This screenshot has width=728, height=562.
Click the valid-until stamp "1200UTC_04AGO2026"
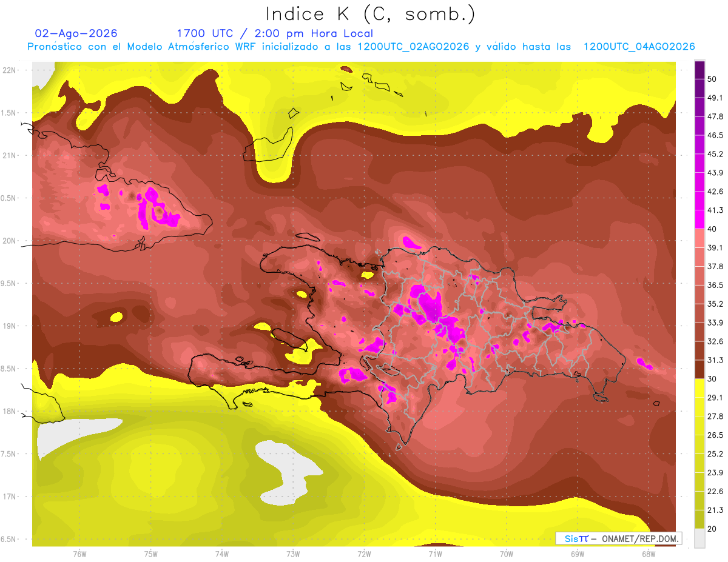(639, 47)
